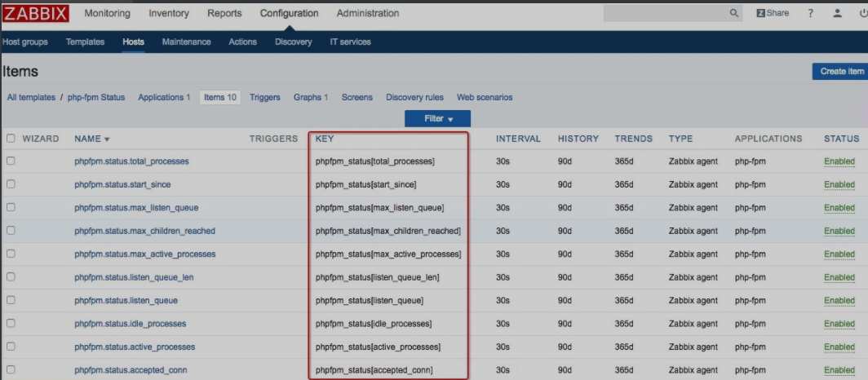Go to Actions submenu
The image size is (868, 380).
(x=242, y=42)
